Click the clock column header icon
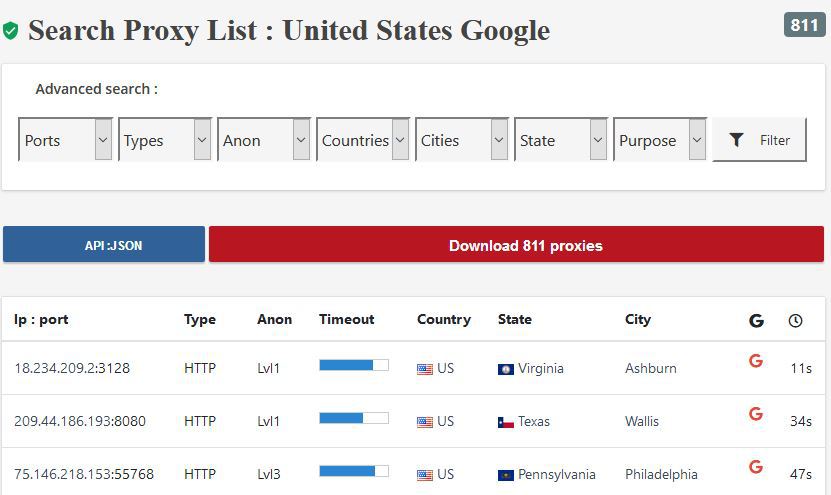831x495 pixels. (x=795, y=321)
